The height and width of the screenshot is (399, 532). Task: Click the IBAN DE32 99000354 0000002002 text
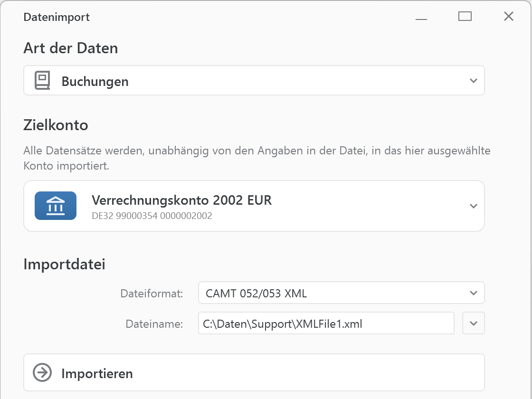coord(152,215)
